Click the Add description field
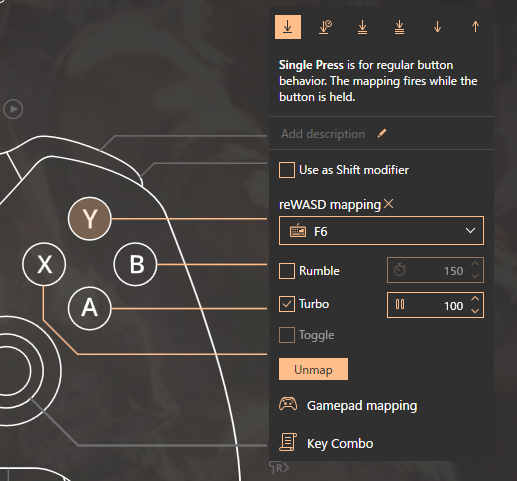Viewport: 517px width, 481px height. tap(323, 134)
